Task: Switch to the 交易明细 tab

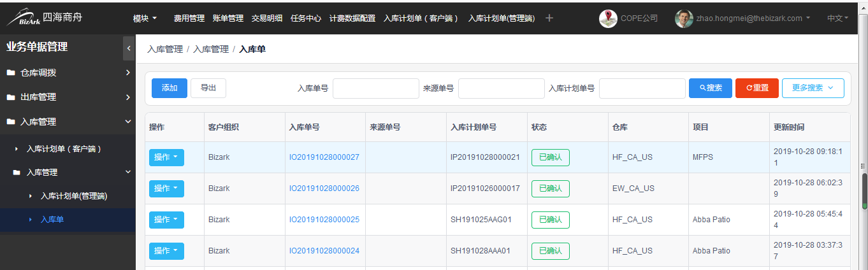Action: 267,18
